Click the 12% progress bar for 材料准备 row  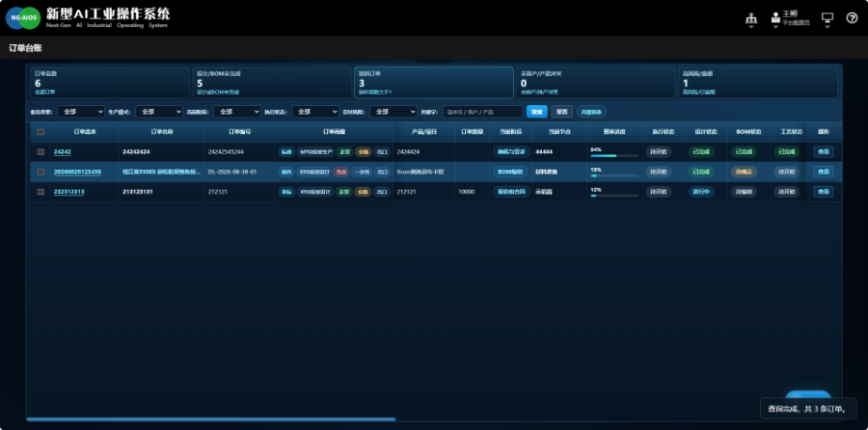(614, 175)
